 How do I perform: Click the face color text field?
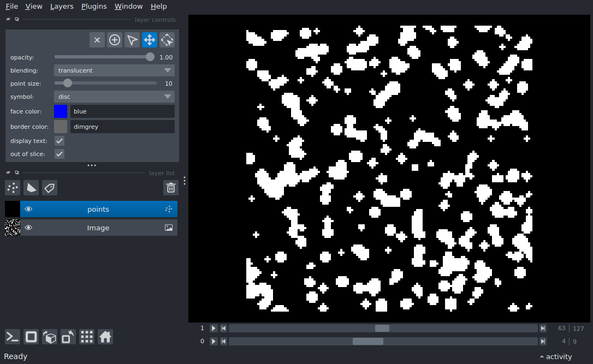coord(122,111)
